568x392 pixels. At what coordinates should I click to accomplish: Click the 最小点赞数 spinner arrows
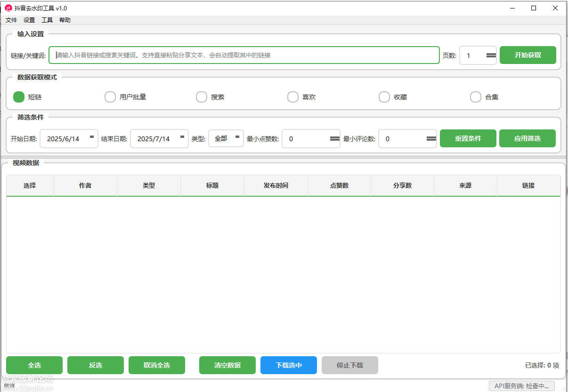click(335, 138)
